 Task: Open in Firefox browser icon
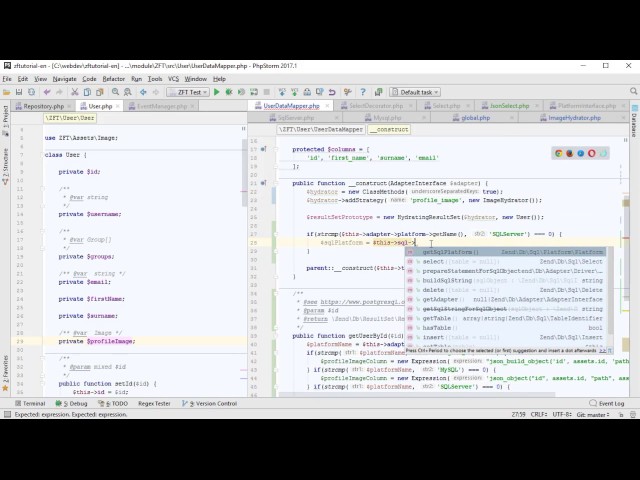569,153
